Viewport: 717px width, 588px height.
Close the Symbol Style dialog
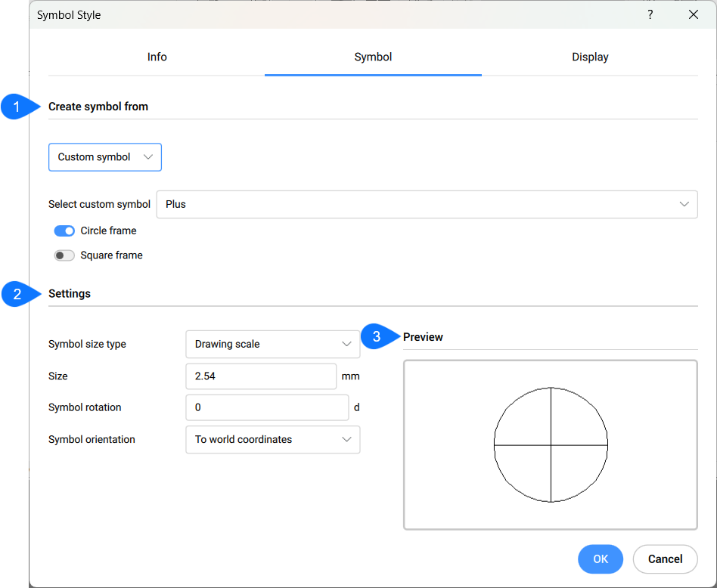click(693, 15)
